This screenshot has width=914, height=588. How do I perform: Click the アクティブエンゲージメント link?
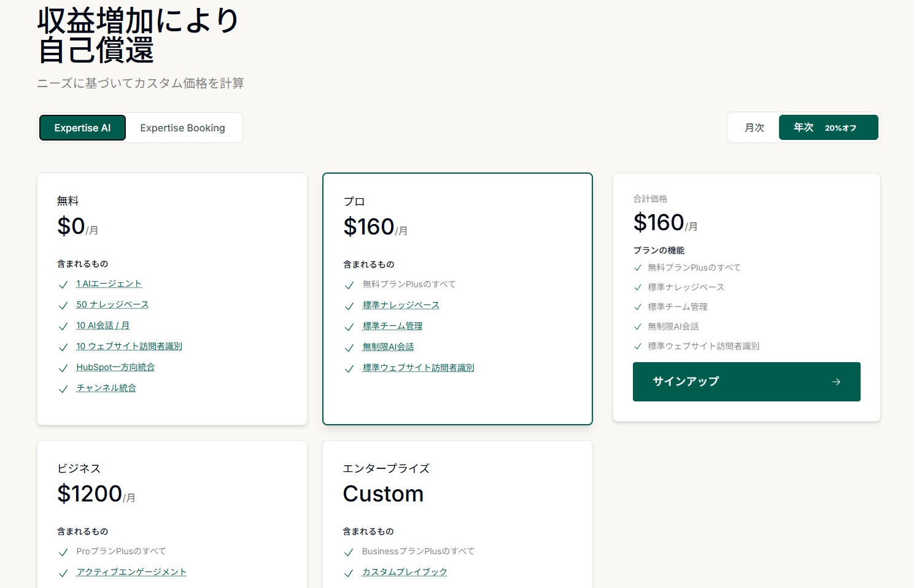click(x=131, y=572)
